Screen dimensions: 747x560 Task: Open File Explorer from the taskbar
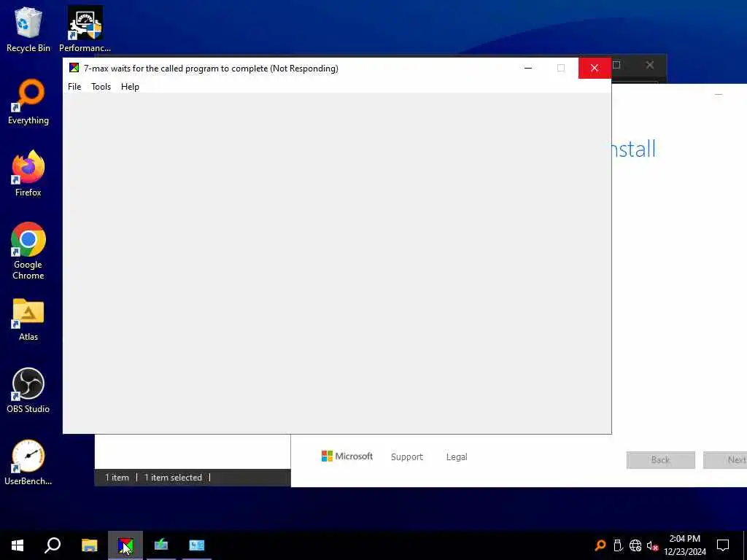point(89,545)
